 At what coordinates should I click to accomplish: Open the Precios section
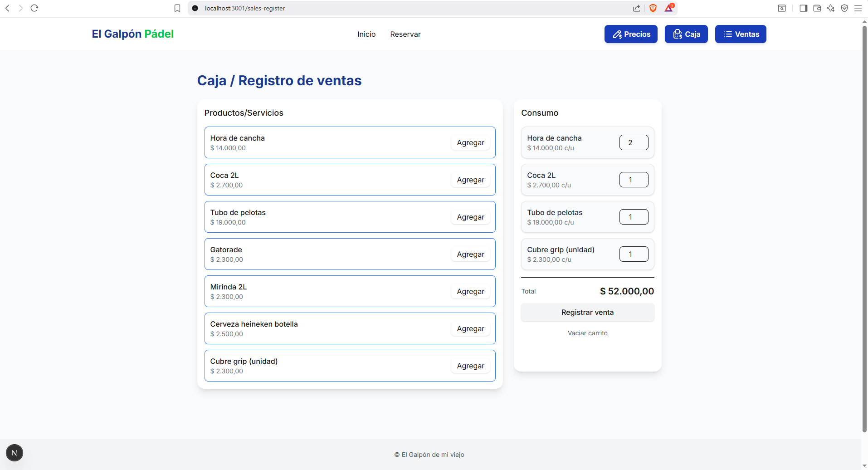[x=631, y=34]
